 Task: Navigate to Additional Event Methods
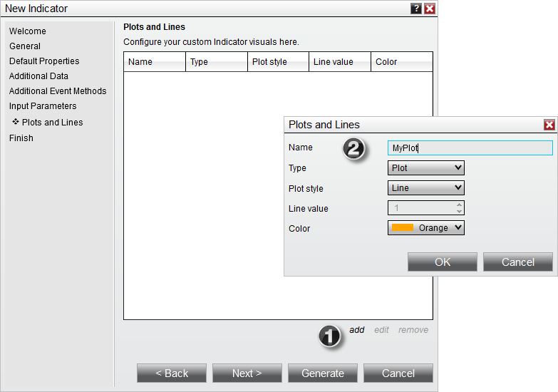[x=58, y=91]
